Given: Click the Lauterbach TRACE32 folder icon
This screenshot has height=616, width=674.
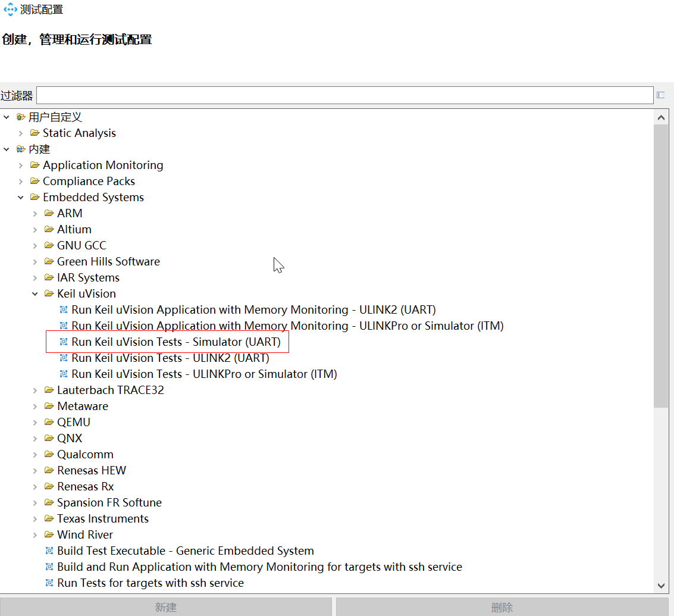Looking at the screenshot, I should 49,390.
